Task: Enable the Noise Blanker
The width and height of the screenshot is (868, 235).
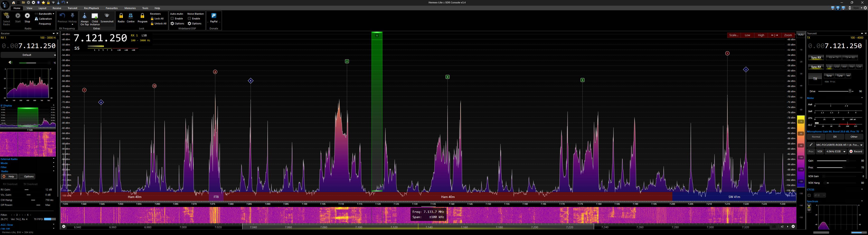Action: (x=190, y=19)
